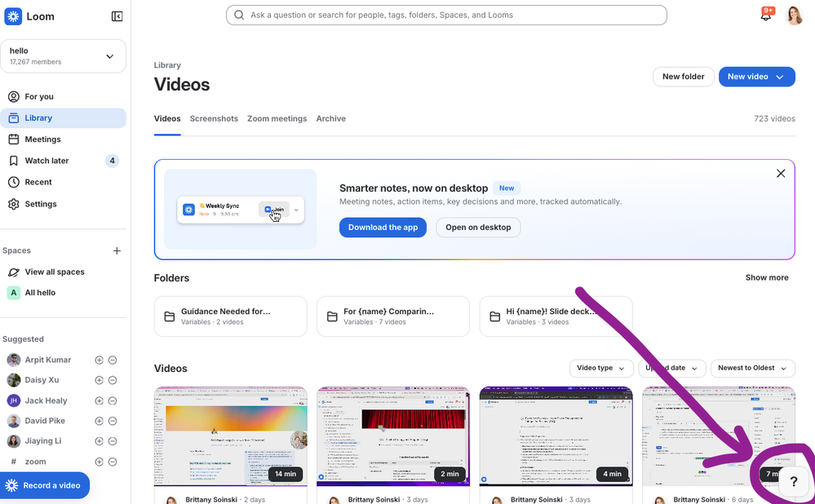
Task: Click View all spaces
Action: [54, 272]
